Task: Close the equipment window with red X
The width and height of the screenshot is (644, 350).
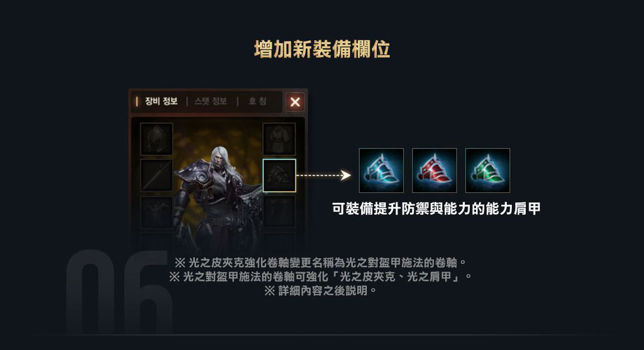Action: pos(295,102)
